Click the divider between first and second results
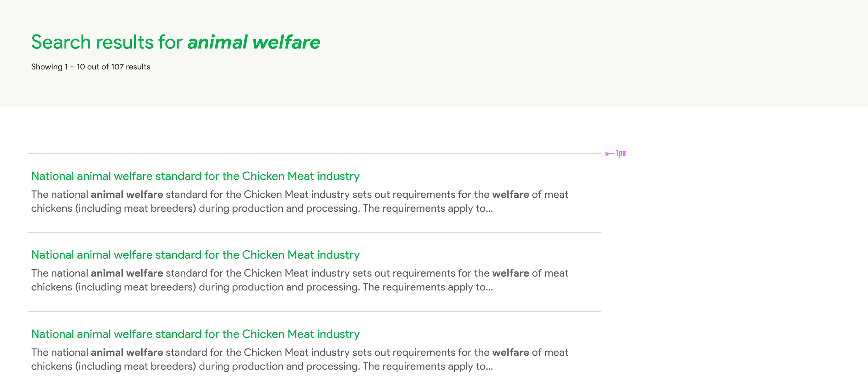The image size is (868, 390). [x=314, y=232]
